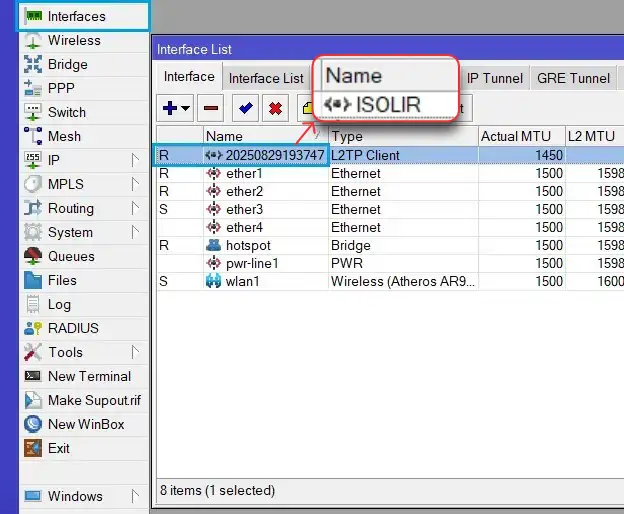Click Exit in the sidebar
Screen dimensions: 624x514
point(59,448)
